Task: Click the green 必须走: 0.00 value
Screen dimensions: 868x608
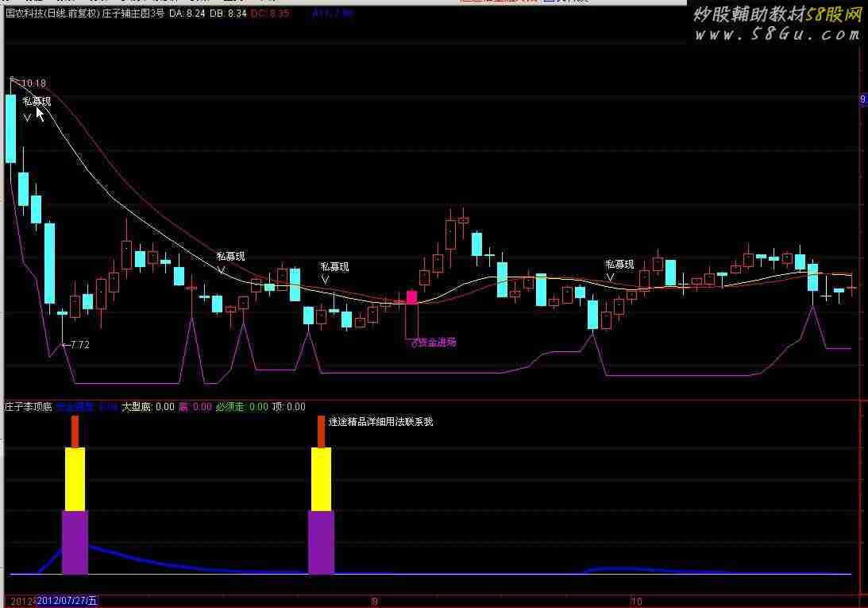Action: [242, 407]
